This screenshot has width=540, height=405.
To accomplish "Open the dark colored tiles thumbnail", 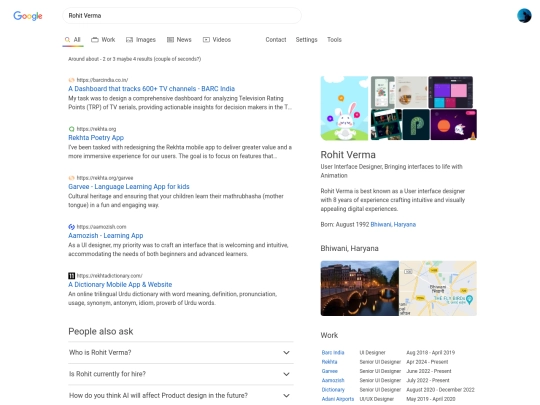I will pyautogui.click(x=450, y=92).
